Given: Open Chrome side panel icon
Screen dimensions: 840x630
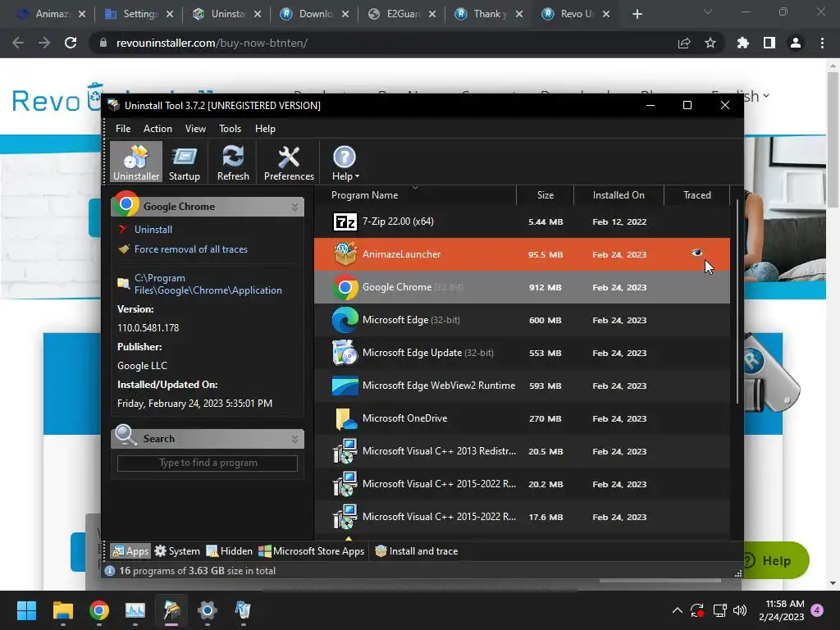Looking at the screenshot, I should point(769,43).
